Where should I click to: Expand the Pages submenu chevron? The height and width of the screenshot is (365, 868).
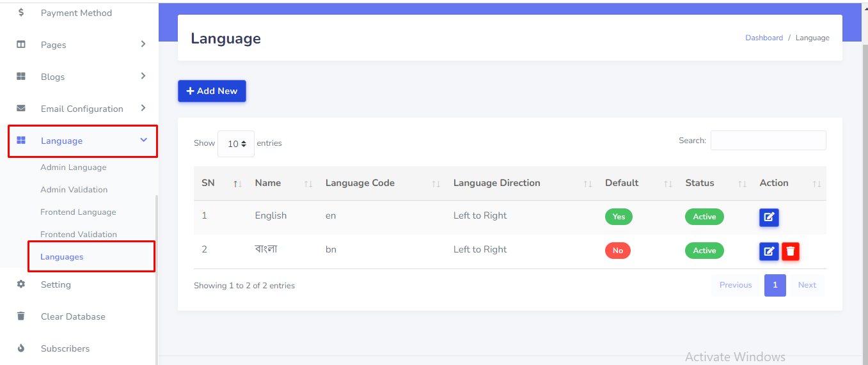pyautogui.click(x=143, y=44)
